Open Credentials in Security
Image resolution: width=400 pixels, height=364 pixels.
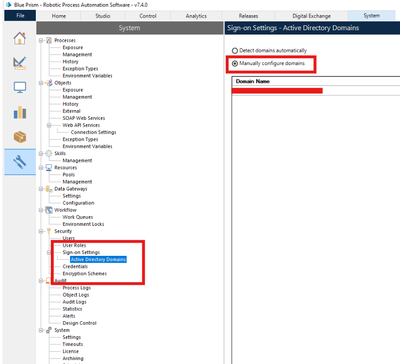75,267
